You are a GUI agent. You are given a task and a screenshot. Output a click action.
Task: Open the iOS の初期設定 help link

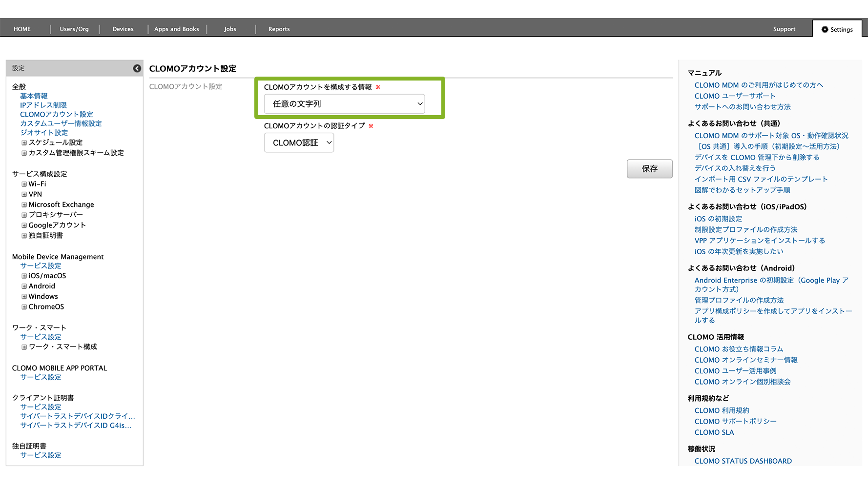tap(718, 219)
